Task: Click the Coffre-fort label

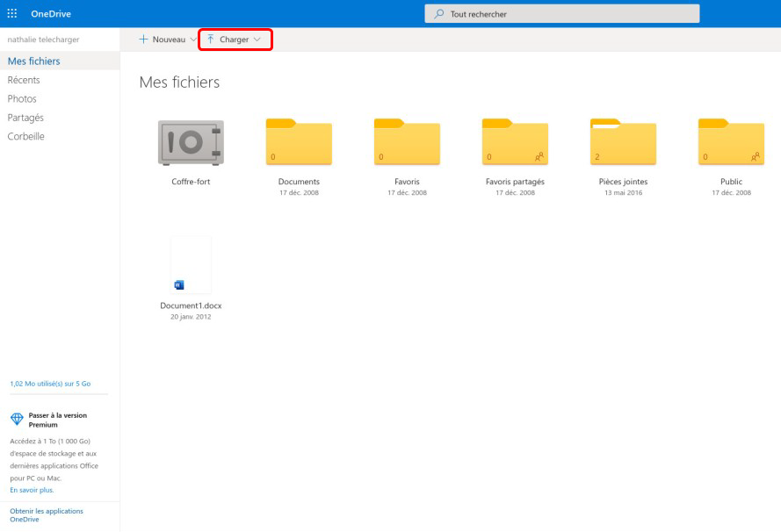Action: click(191, 182)
